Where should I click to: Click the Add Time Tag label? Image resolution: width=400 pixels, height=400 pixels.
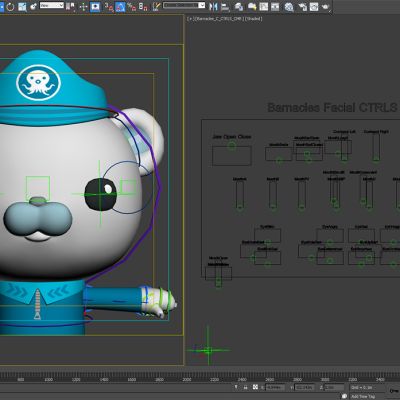[363, 396]
